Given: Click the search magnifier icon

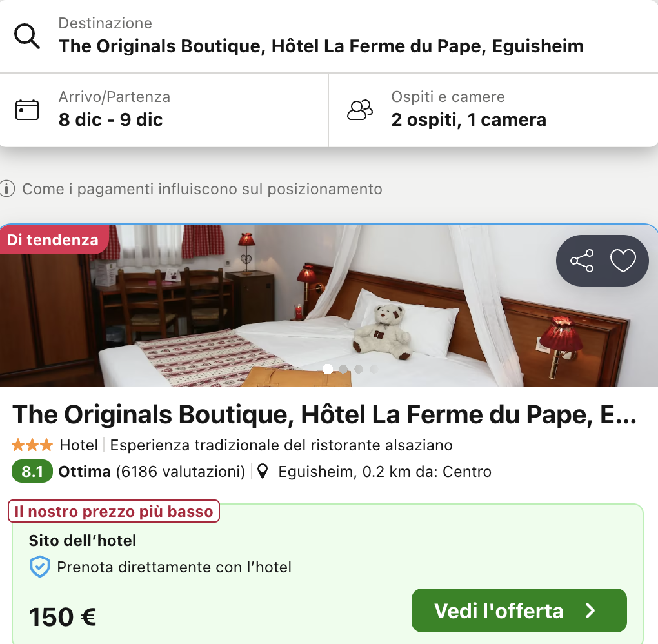Looking at the screenshot, I should [27, 37].
